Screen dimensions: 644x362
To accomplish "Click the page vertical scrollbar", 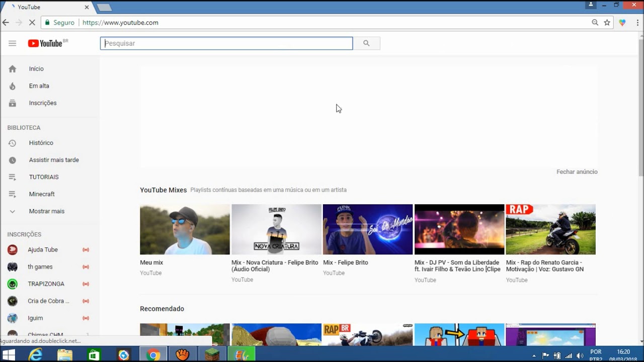I will pyautogui.click(x=641, y=108).
